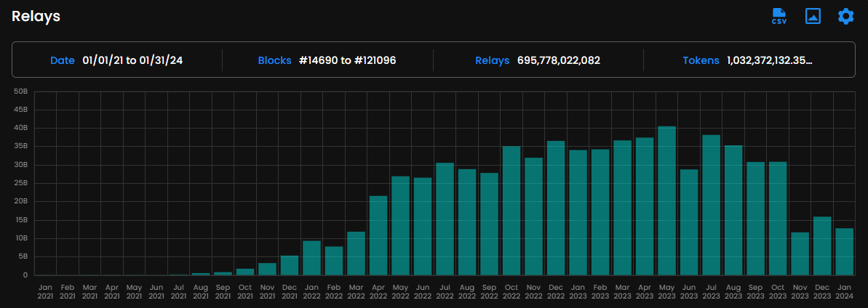
Task: Select the Jul 2023 bar
Action: click(x=711, y=205)
